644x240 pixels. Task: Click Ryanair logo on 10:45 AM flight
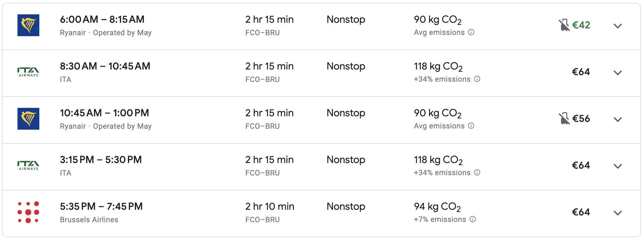click(x=28, y=119)
